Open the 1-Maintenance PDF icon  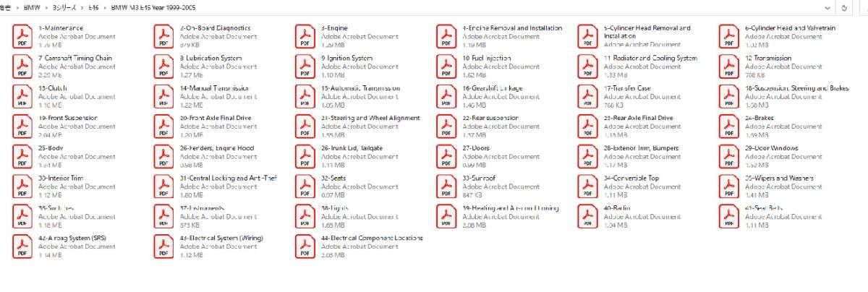pos(21,36)
